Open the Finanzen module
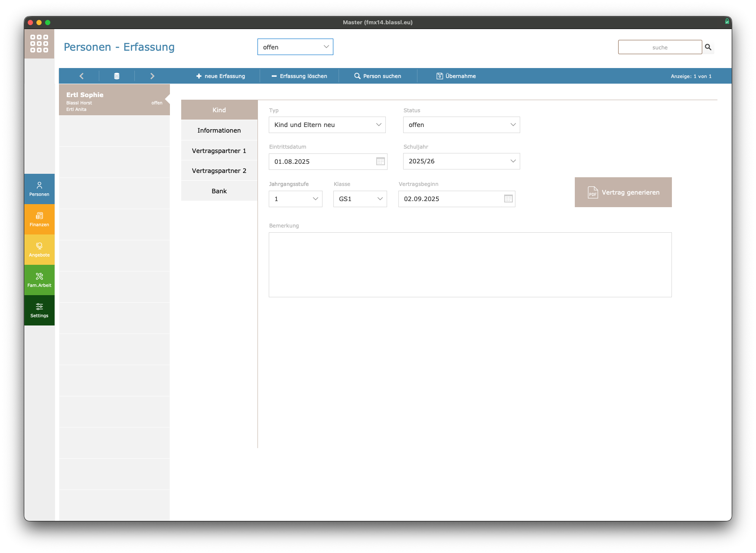The width and height of the screenshot is (756, 553). (x=39, y=219)
